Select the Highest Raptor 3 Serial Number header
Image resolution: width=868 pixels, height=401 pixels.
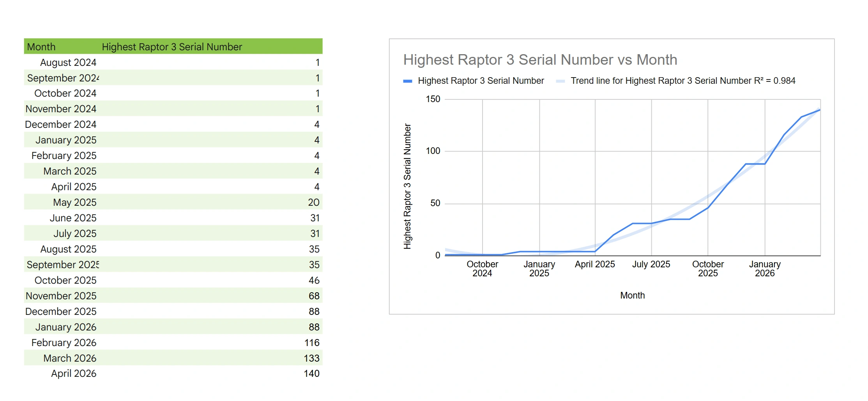pyautogui.click(x=172, y=47)
